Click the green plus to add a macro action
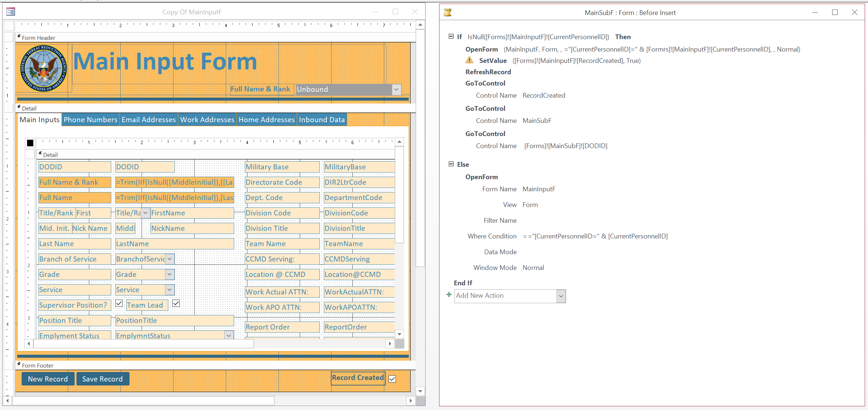The width and height of the screenshot is (868, 410). [449, 295]
